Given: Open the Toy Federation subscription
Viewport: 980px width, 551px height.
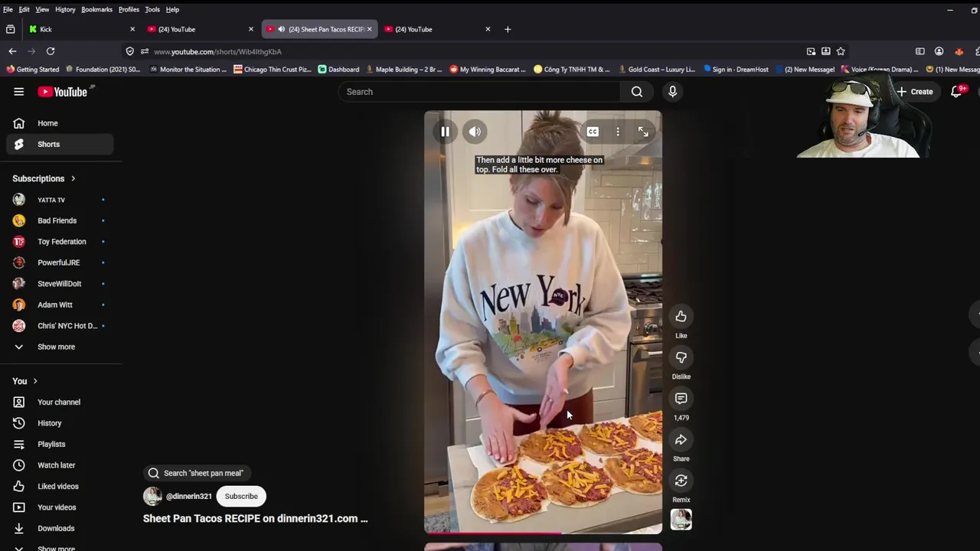Looking at the screenshot, I should pyautogui.click(x=60, y=242).
